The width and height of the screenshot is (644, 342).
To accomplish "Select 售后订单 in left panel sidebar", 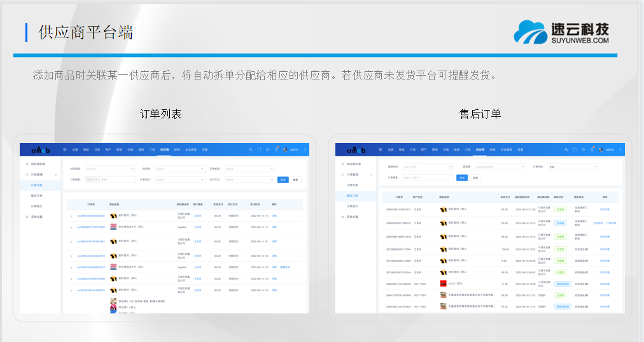I will (x=37, y=196).
